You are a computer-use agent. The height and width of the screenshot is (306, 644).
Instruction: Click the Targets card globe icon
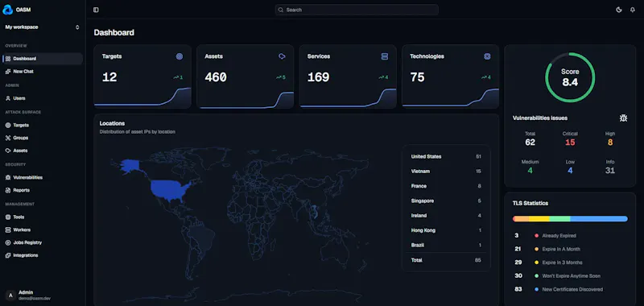click(180, 56)
